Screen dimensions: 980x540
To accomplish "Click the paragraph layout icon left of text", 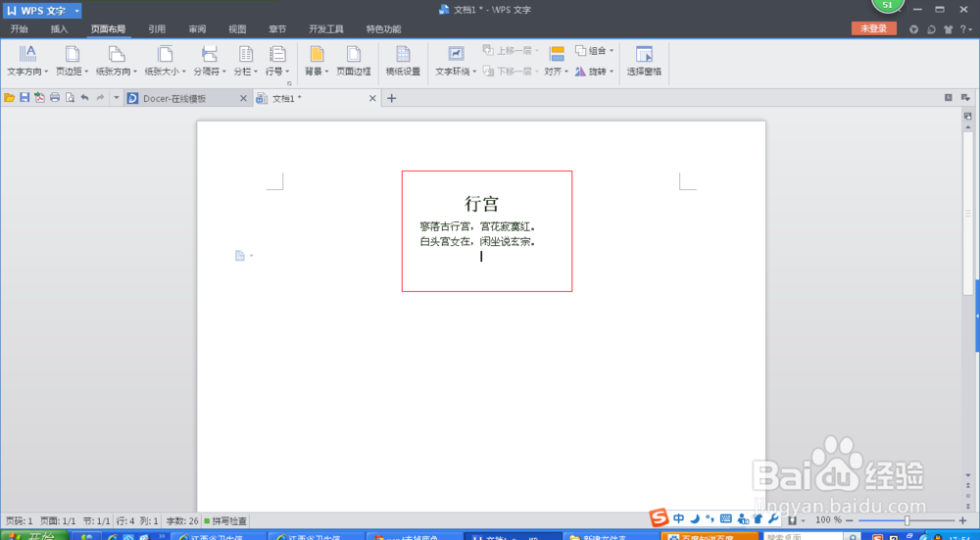I will [x=240, y=255].
